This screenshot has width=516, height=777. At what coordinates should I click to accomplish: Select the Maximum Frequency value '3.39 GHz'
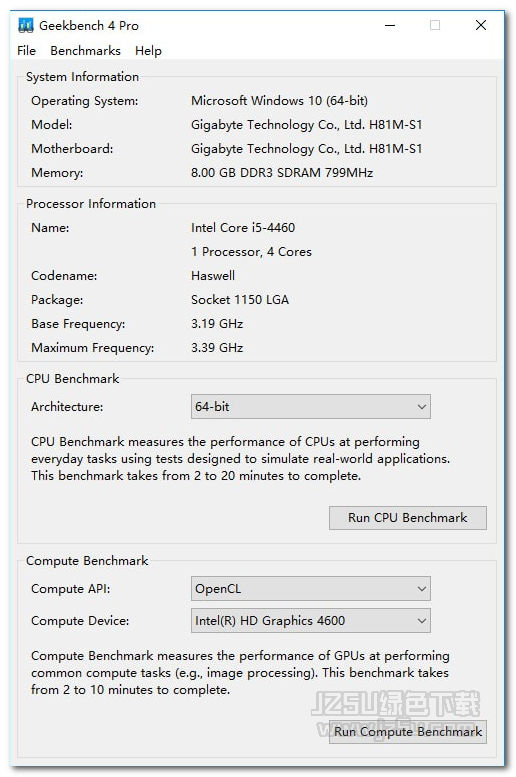(x=217, y=348)
